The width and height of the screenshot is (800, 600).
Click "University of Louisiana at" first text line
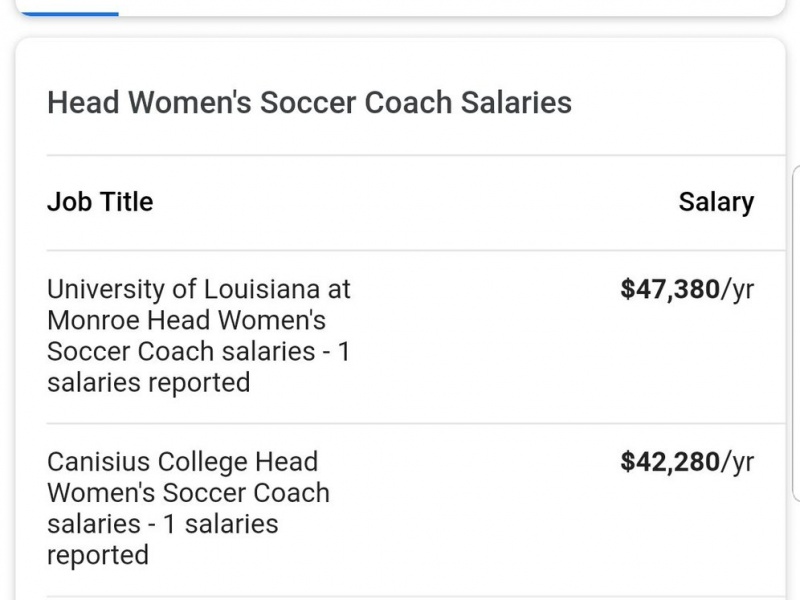199,290
